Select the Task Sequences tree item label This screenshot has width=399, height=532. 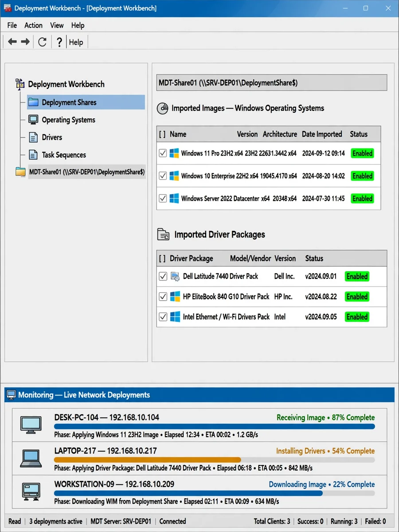[64, 155]
